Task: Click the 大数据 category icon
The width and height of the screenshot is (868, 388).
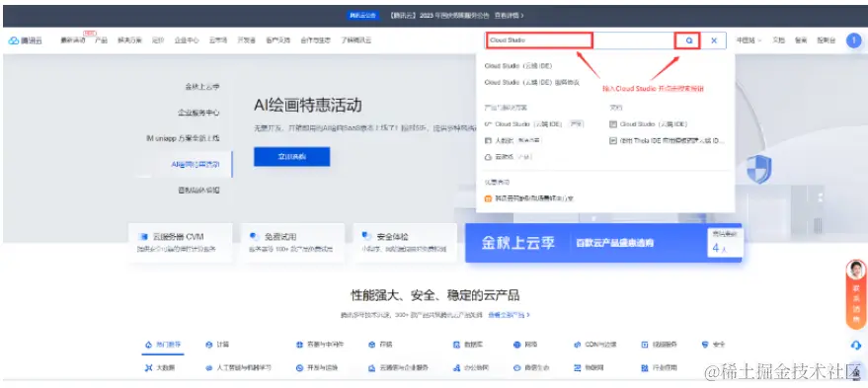Action: 148,367
